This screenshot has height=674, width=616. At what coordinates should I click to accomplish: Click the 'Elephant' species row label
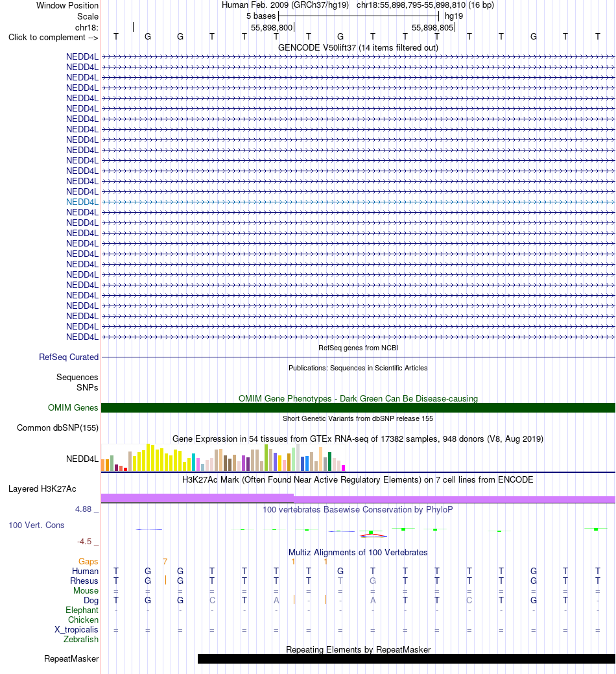(82, 610)
